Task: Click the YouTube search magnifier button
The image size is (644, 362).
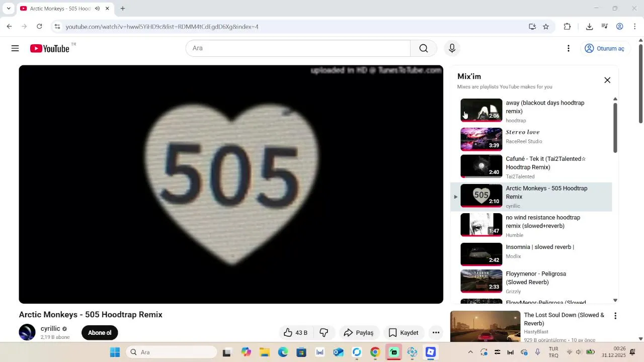Action: tap(424, 48)
